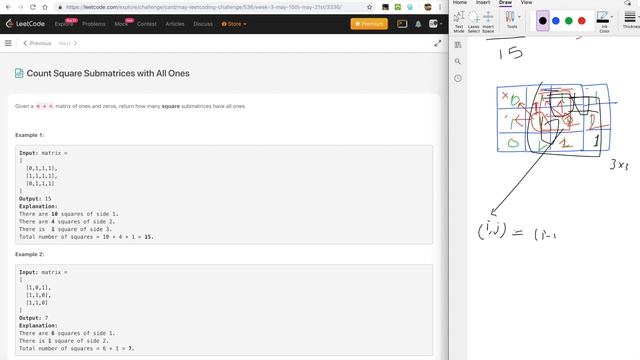Image resolution: width=640 pixels, height=360 pixels.
Task: Go forward in the browser
Action: point(20,7)
